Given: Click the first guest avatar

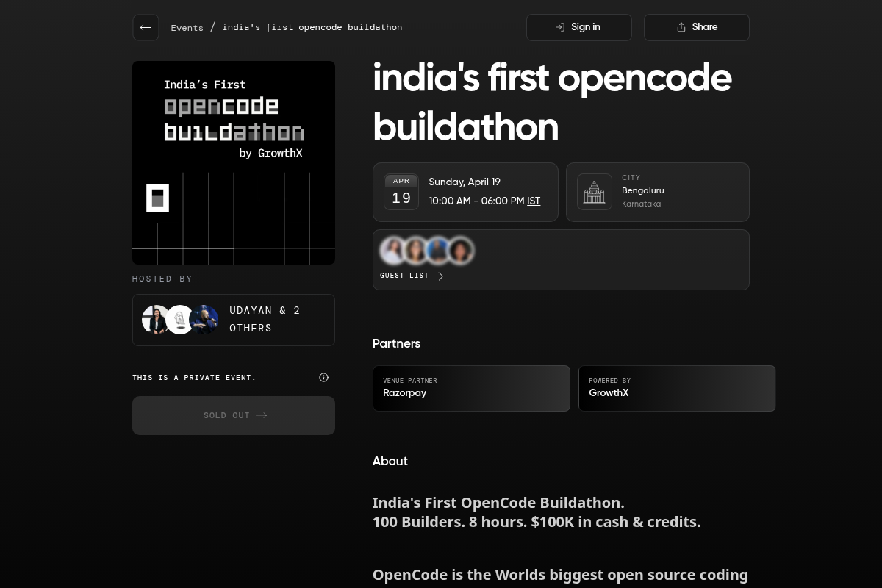Looking at the screenshot, I should click(393, 251).
